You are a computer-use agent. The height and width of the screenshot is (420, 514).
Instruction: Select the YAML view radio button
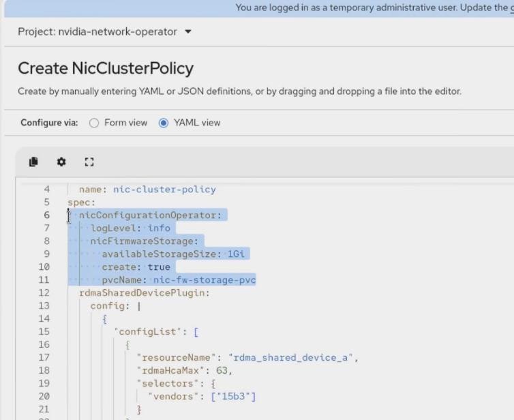click(163, 123)
